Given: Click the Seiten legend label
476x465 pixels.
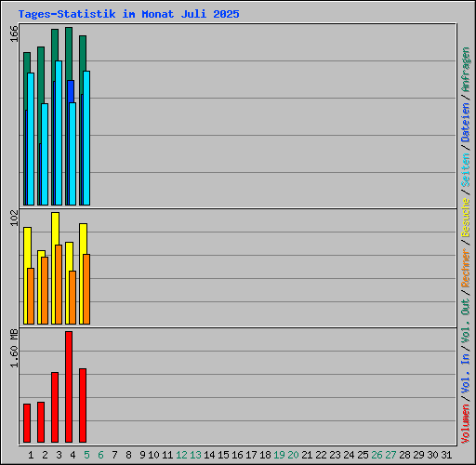Looking at the screenshot, I should click(x=466, y=170).
